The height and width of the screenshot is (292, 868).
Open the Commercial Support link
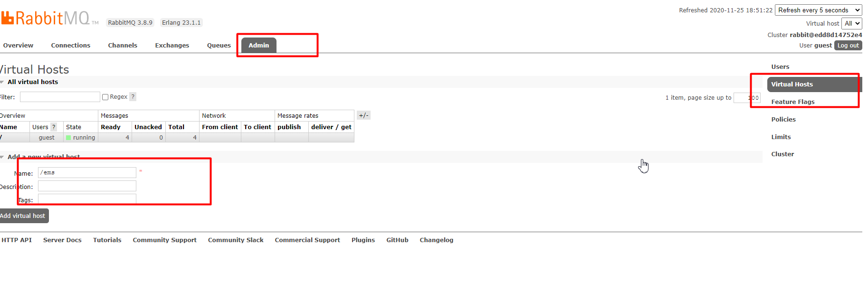tap(307, 240)
